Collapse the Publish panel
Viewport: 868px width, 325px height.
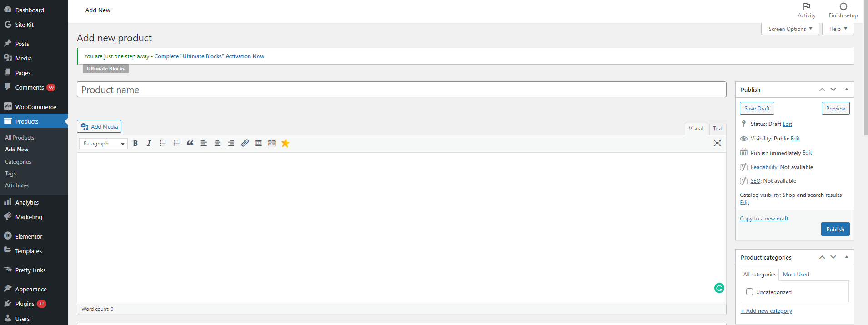coord(847,89)
